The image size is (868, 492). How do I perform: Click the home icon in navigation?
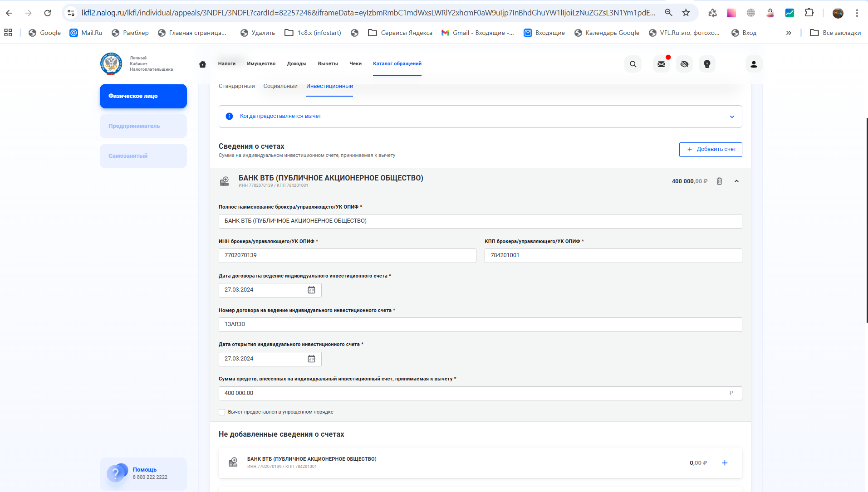click(202, 64)
